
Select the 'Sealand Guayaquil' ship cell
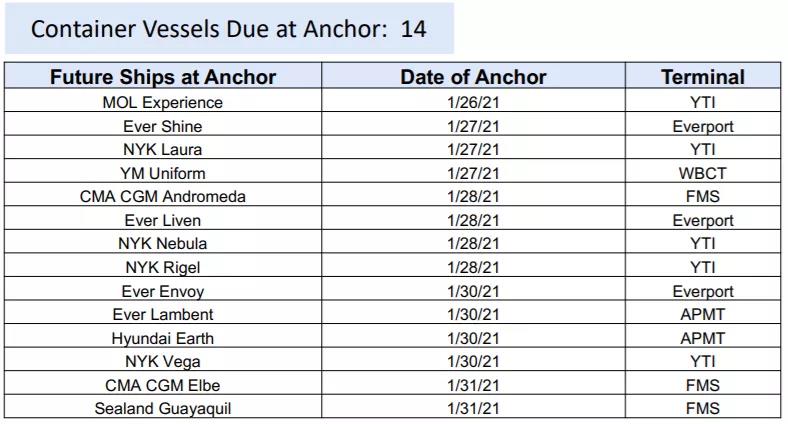coord(163,408)
